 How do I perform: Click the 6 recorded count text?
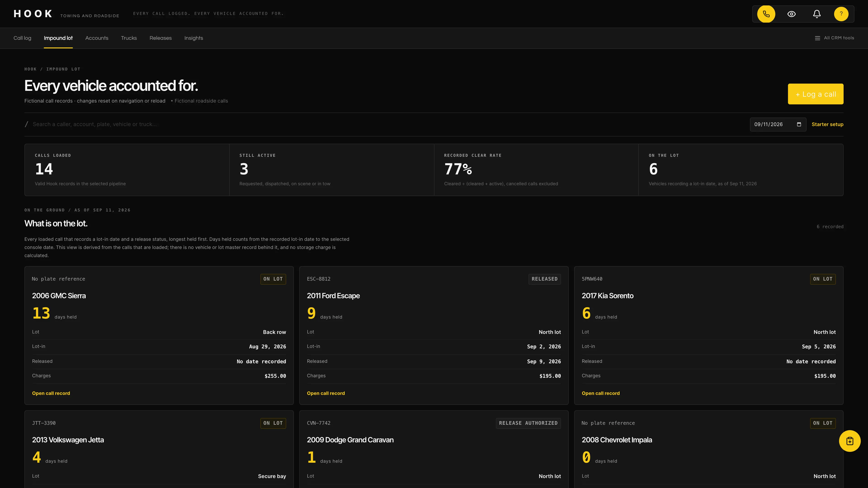830,227
